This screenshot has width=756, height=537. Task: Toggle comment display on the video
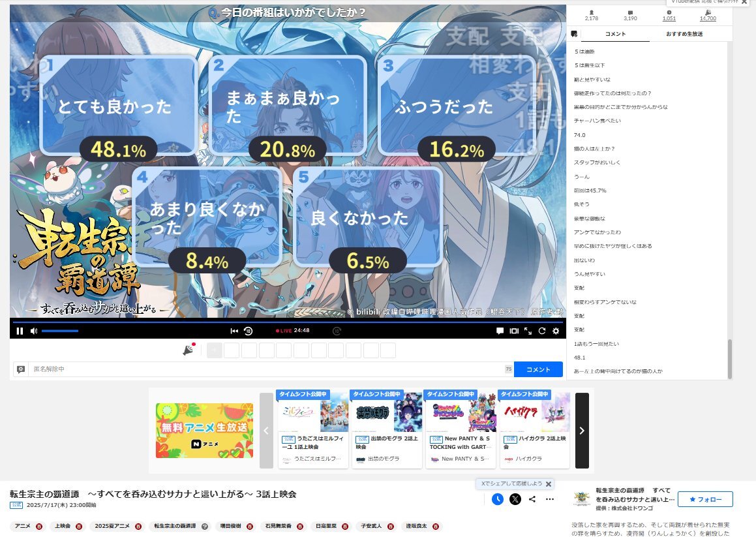[500, 331]
